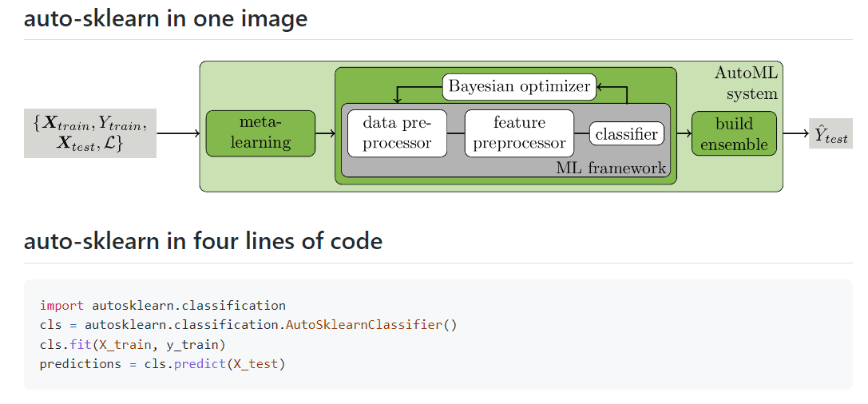Click 'y_train' argument in the code
The width and height of the screenshot is (868, 404).
(196, 345)
